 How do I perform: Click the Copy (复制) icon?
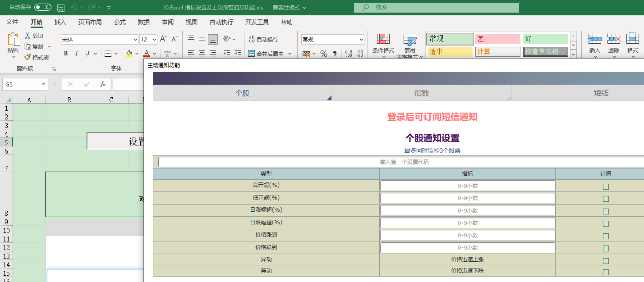pos(28,46)
